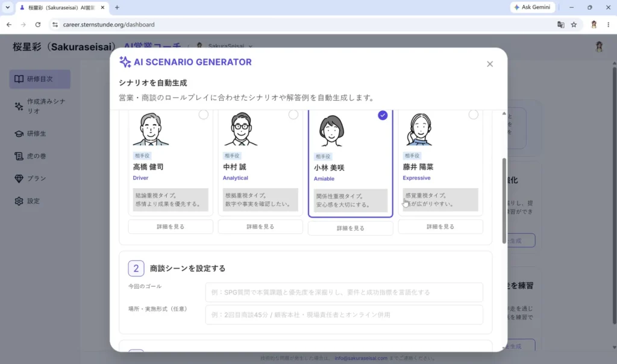The height and width of the screenshot is (364, 617).
Task: Open 研修目次 in the sidebar
Action: point(40,79)
